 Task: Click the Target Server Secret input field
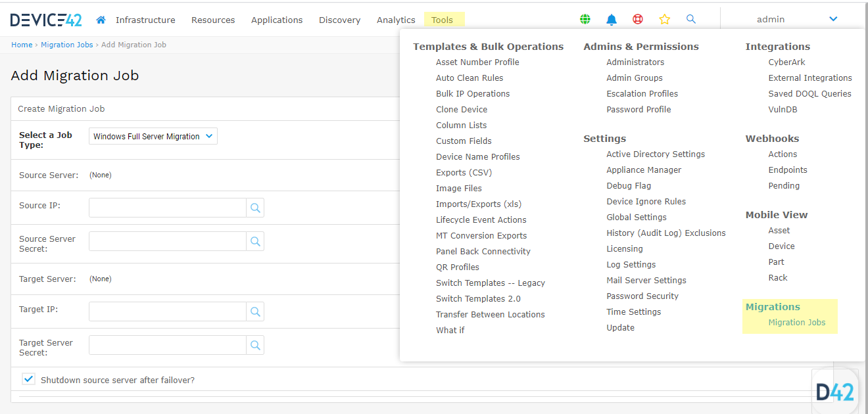click(x=168, y=345)
